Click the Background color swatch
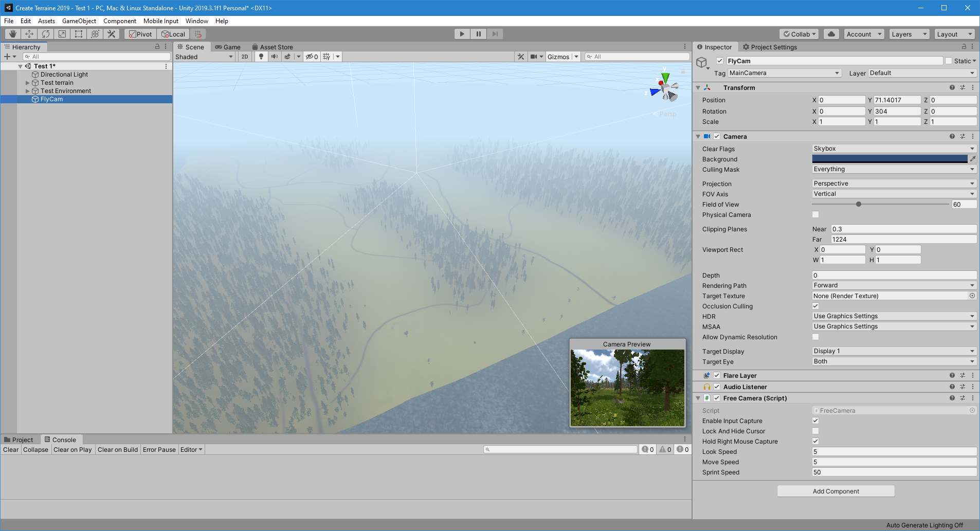Viewport: 980px width, 531px height. (x=890, y=159)
